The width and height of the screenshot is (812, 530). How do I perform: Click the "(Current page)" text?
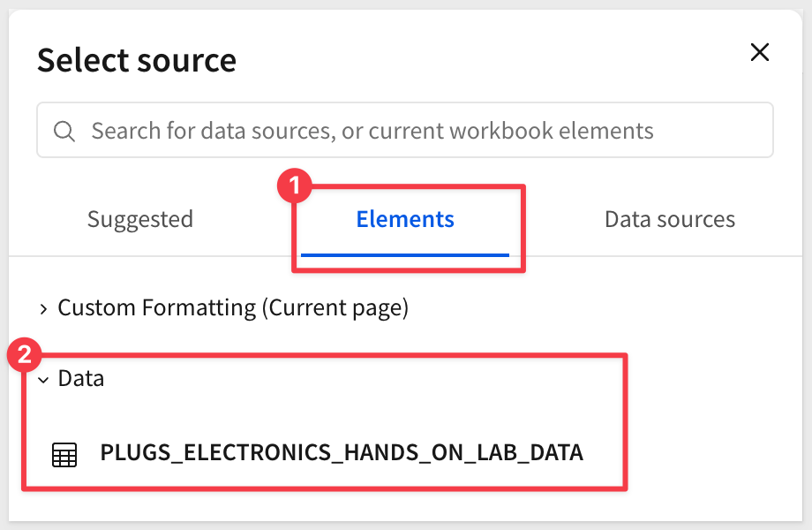[334, 308]
